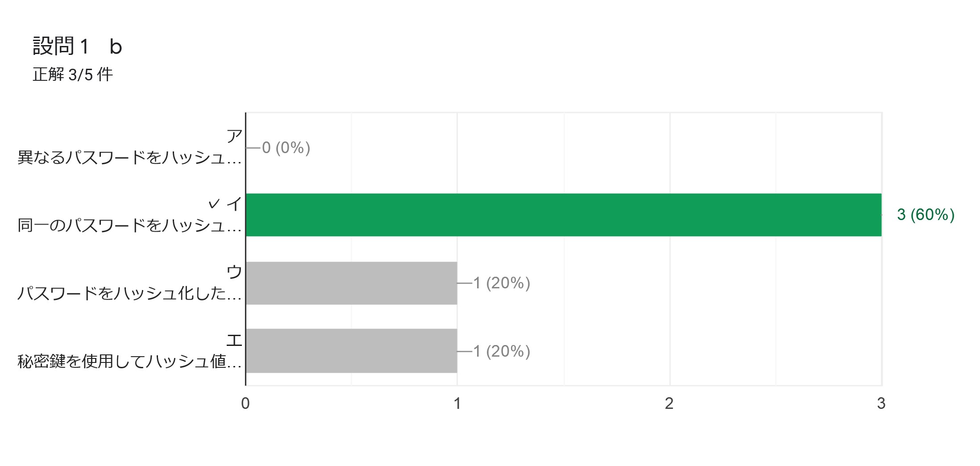Click the ウ category letter label
The image size is (980, 466).
coord(234,272)
